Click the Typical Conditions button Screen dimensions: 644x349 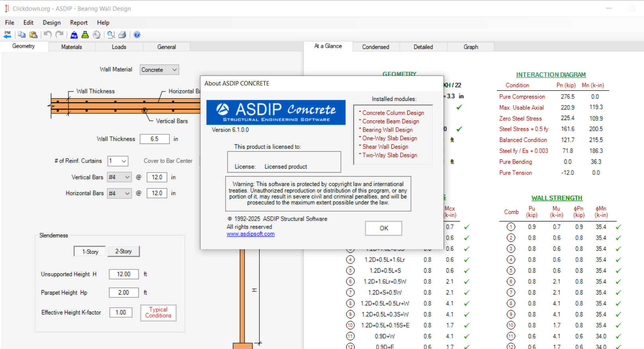(158, 312)
